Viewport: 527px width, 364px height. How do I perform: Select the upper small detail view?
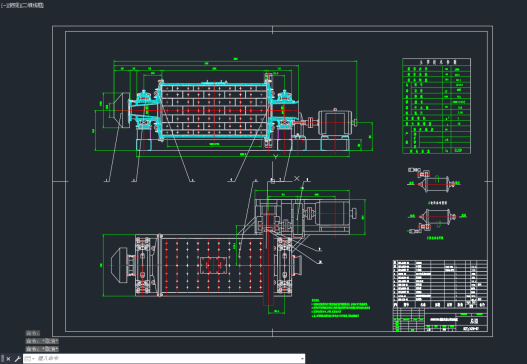pyautogui.click(x=434, y=182)
